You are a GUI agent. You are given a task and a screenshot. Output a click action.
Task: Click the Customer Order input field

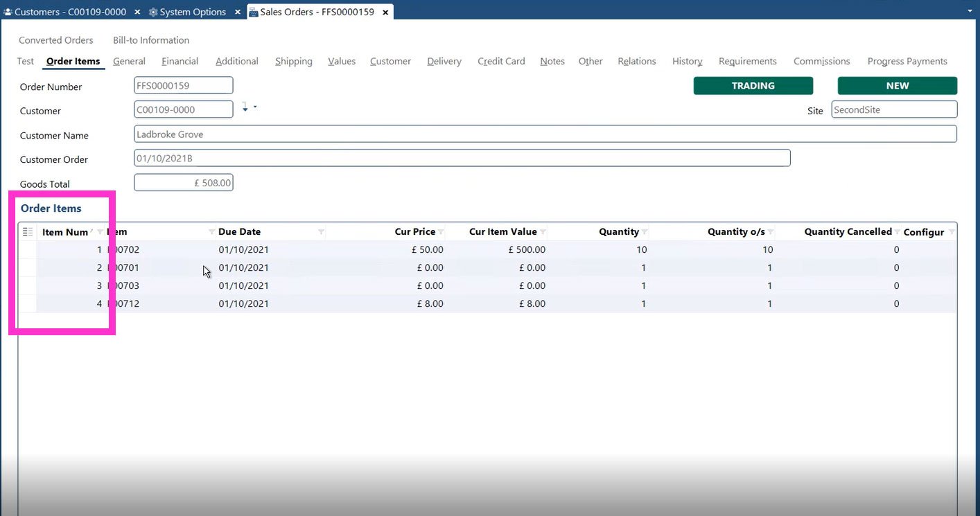(x=462, y=159)
